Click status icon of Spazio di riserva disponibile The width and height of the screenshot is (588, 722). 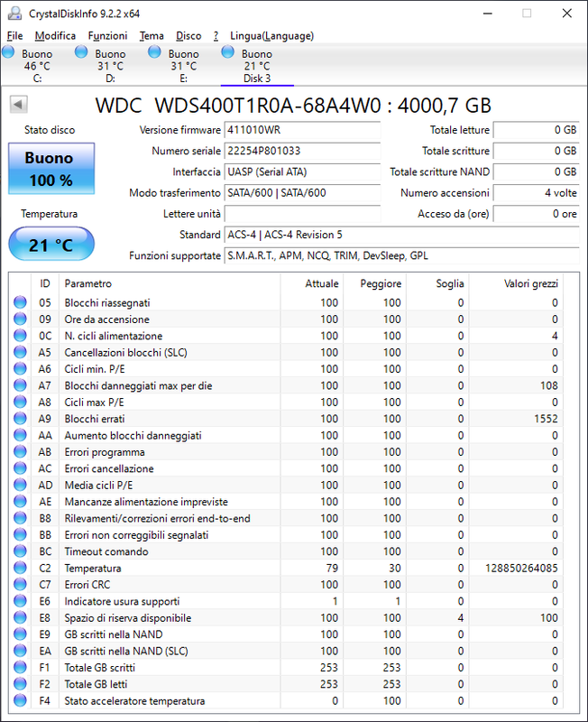point(20,617)
